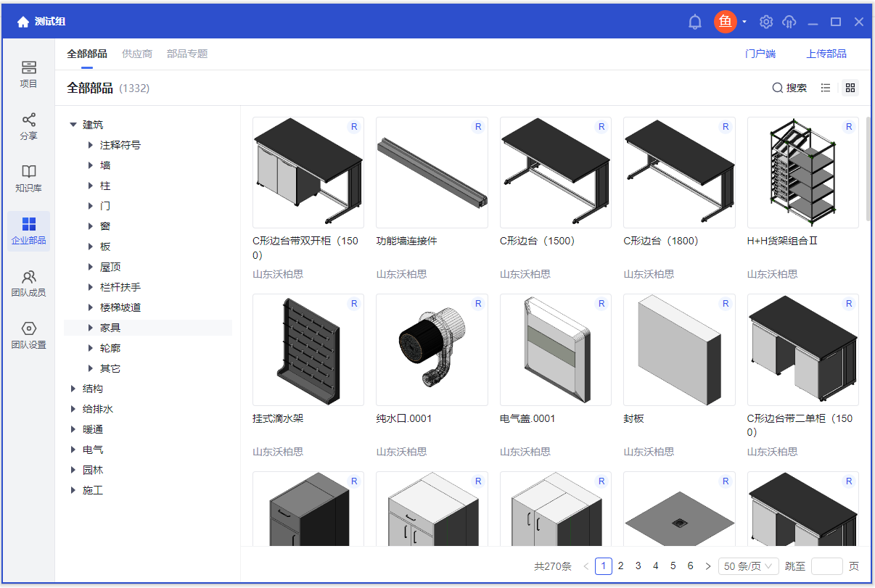875x588 pixels.
Task: Collapse the 建筑 tree node
Action: pyautogui.click(x=73, y=125)
